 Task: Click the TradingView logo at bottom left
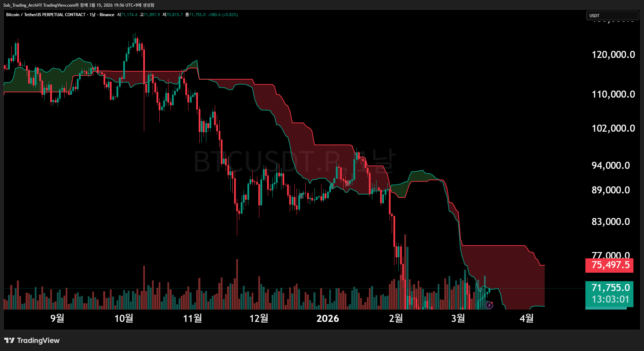[x=32, y=340]
